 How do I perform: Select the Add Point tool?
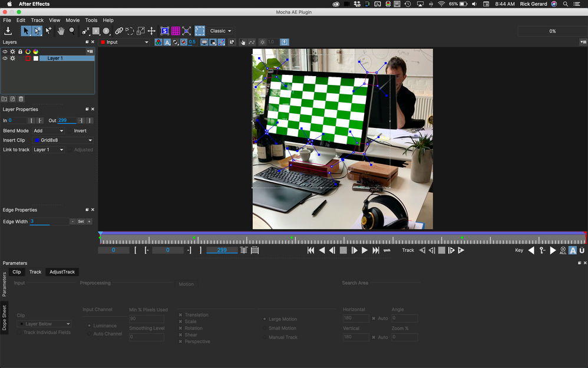pos(48,31)
